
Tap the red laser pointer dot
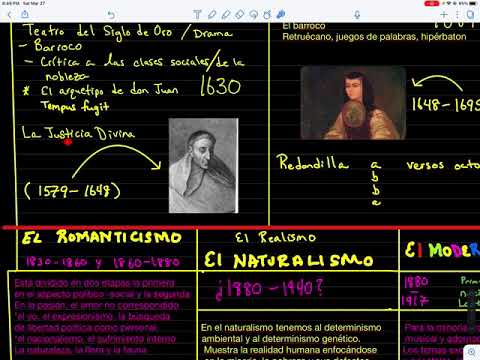(x=68, y=142)
